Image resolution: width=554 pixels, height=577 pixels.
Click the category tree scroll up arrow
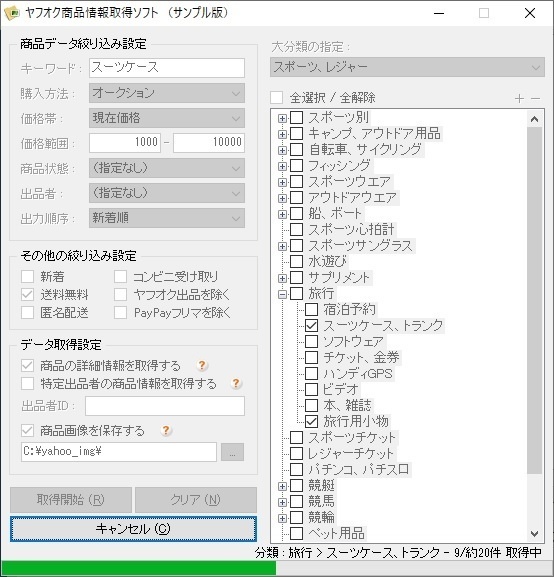tap(534, 119)
